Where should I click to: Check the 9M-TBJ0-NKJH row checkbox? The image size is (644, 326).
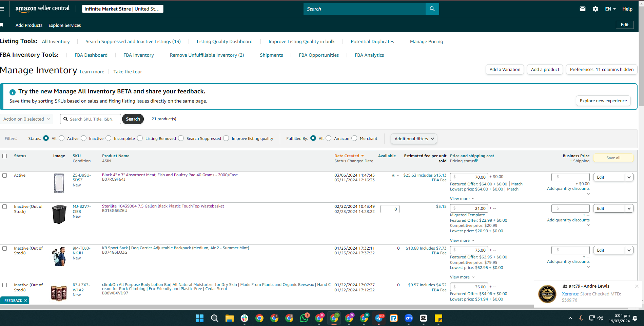click(5, 248)
